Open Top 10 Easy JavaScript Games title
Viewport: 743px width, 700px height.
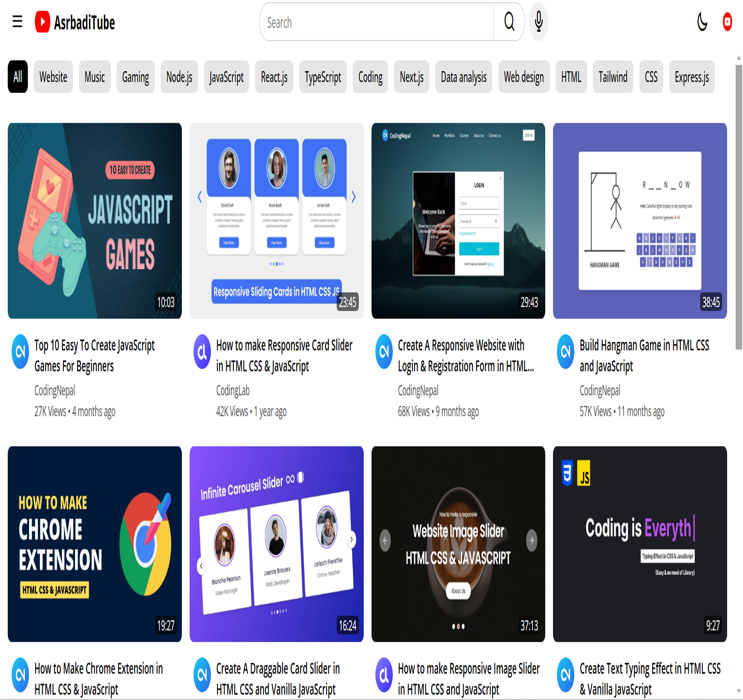[x=94, y=355]
